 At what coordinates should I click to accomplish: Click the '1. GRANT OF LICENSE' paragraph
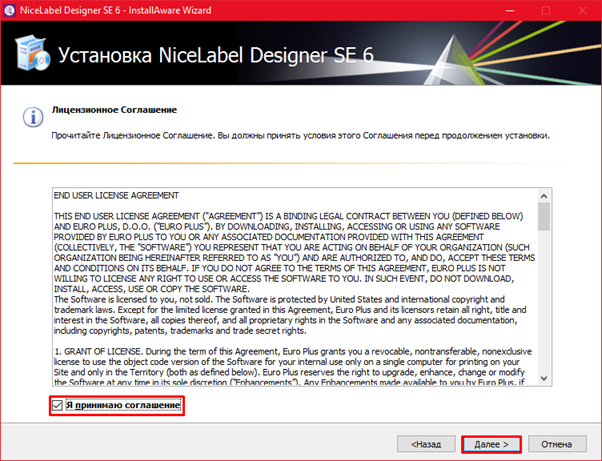pos(293,367)
